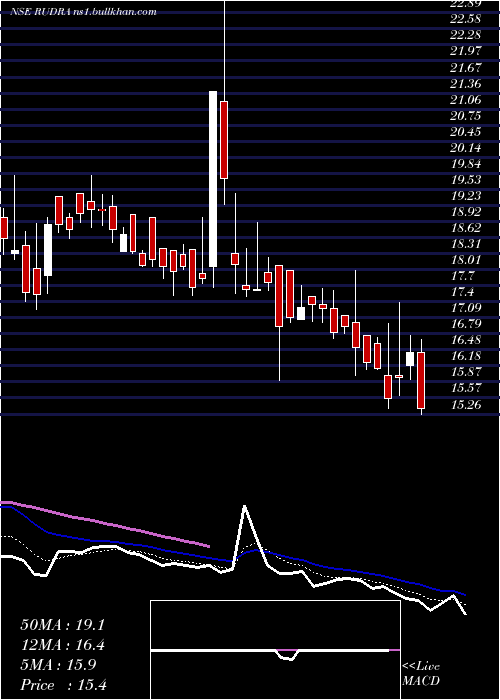Select the 15.87 price axis label
This screenshot has width=500, height=700.
pyautogui.click(x=466, y=373)
